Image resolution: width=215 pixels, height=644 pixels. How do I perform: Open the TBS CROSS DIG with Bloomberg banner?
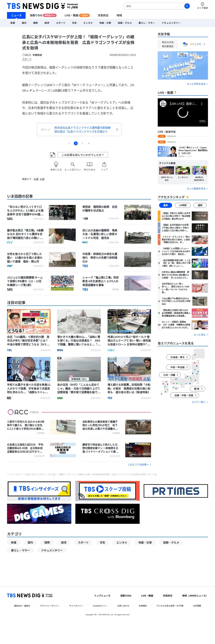(107, 513)
